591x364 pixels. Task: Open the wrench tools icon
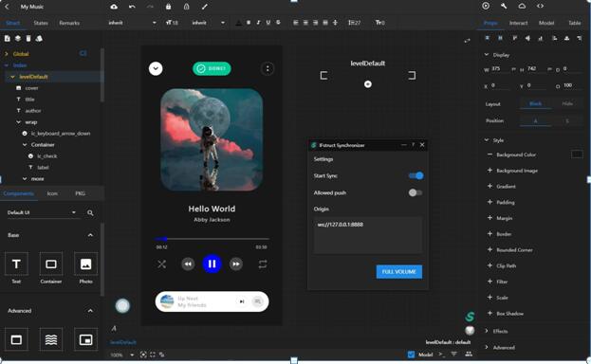(x=504, y=6)
